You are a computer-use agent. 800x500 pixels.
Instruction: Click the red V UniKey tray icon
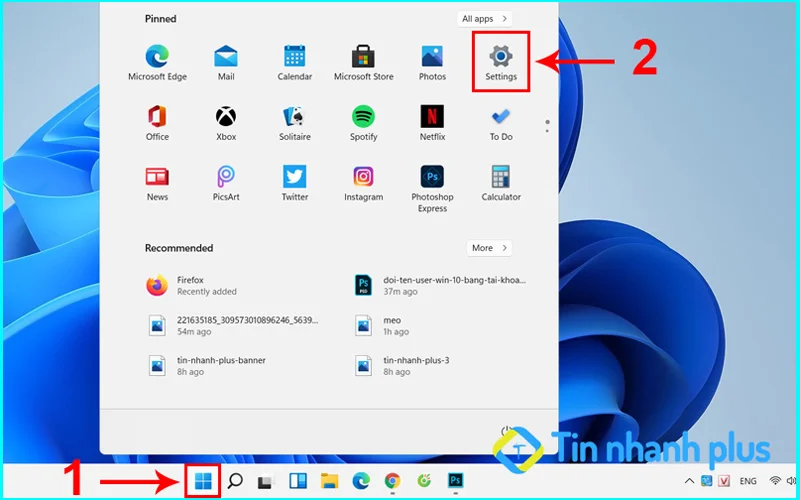723,481
